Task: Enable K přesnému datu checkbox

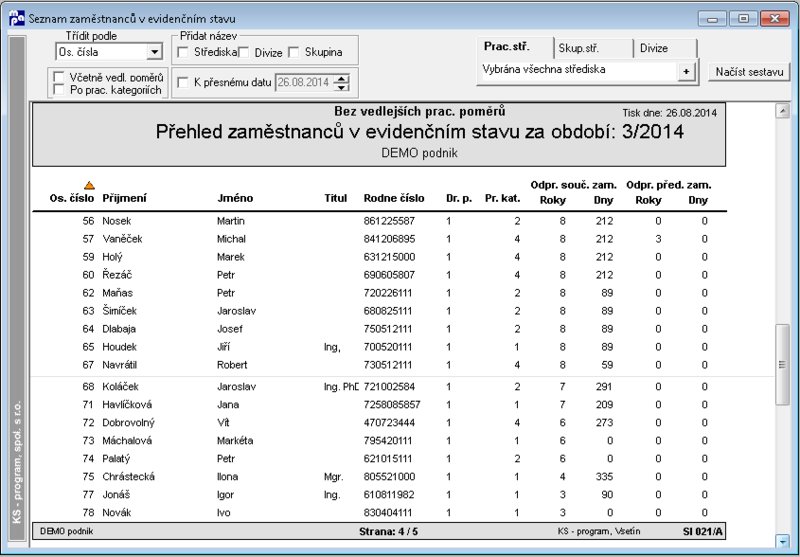Action: point(183,82)
